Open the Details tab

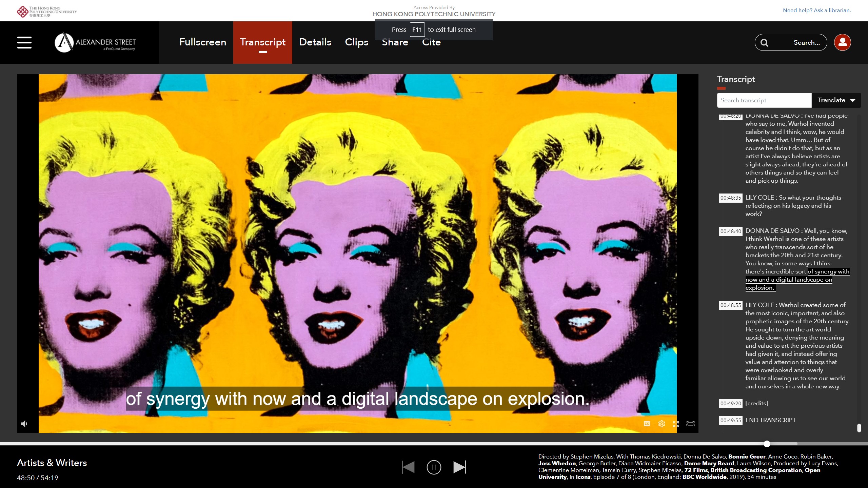pyautogui.click(x=315, y=42)
